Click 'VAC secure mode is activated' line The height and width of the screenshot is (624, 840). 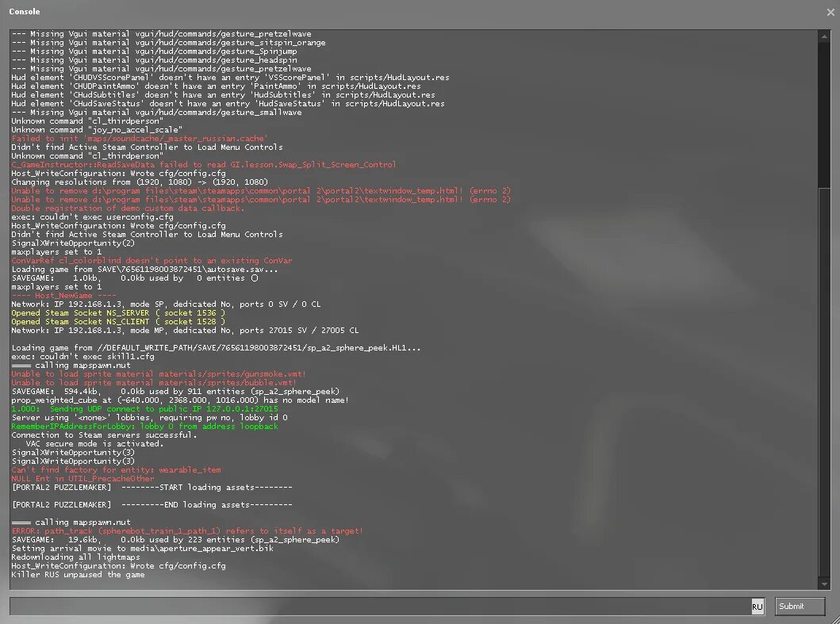click(x=95, y=443)
